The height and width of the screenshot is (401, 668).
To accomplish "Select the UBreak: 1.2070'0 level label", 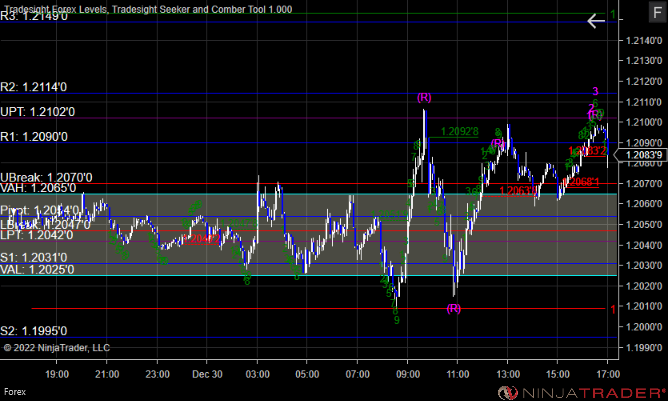I will pyautogui.click(x=46, y=177).
